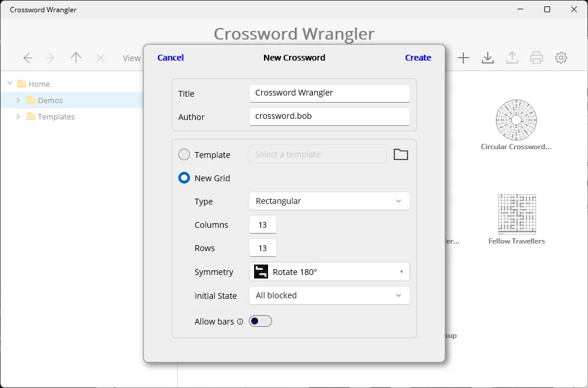The height and width of the screenshot is (388, 588).
Task: Collapse the Home tree node
Action: [10, 83]
